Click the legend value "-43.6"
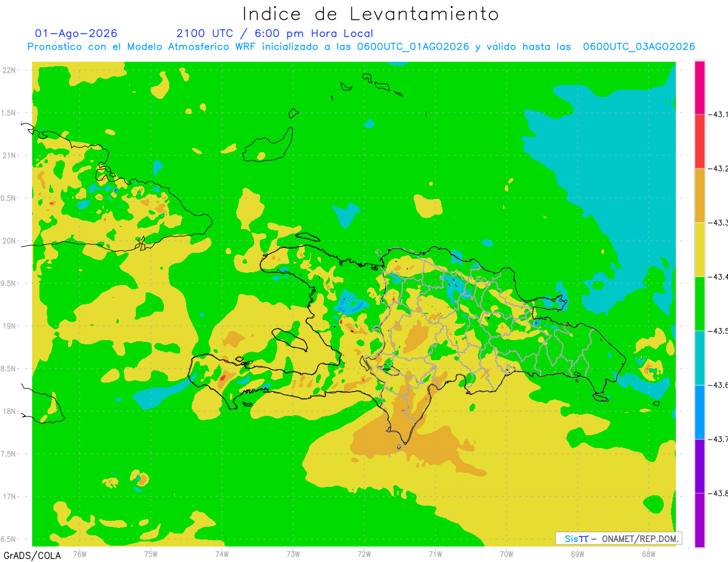Screen dimensions: 728x562 [x=720, y=384]
